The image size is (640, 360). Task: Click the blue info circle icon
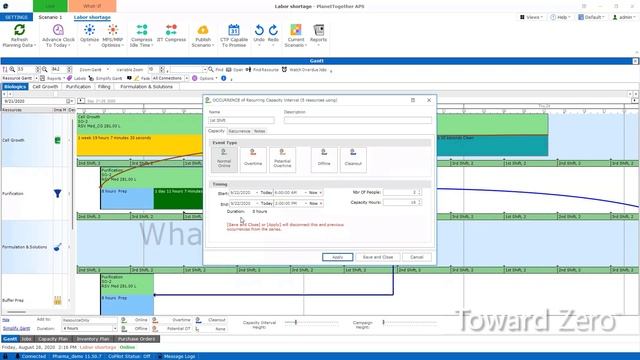pos(224,78)
